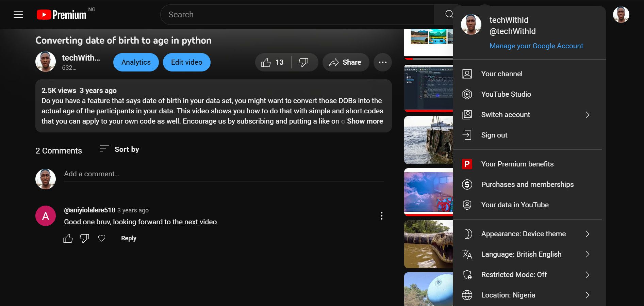Reply to aniyiolalere518's comment
Image resolution: width=644 pixels, height=306 pixels.
tap(129, 238)
